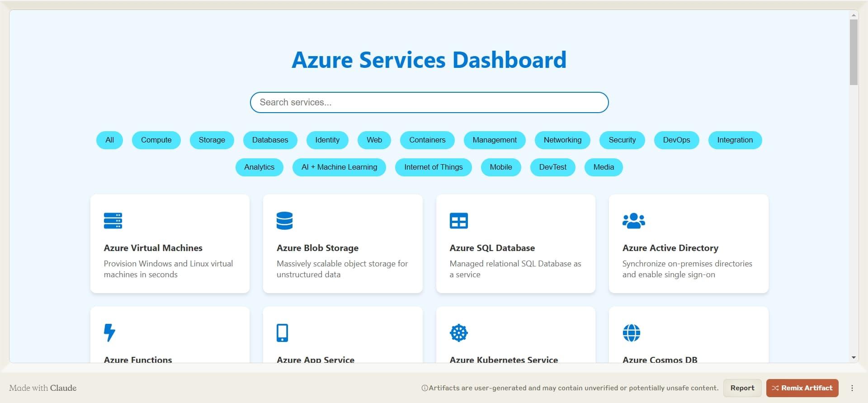Click the info icon beside the artifacts disclaimer

pos(425,388)
